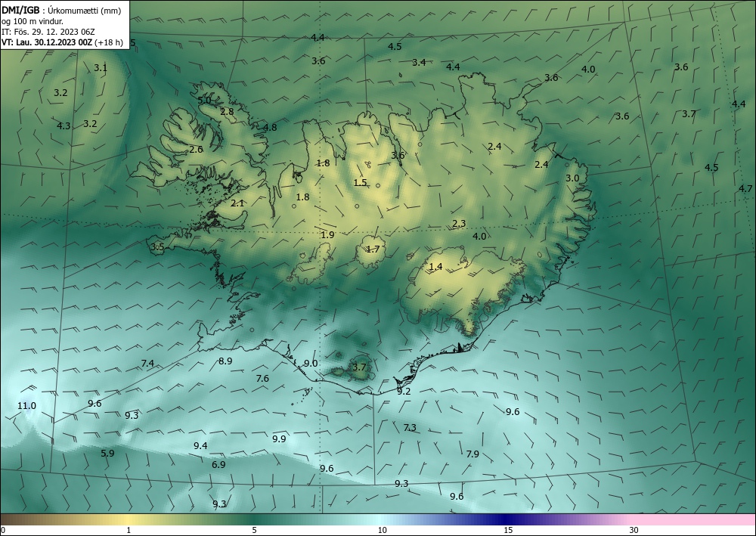Click the 9.4 map value

(x=200, y=446)
